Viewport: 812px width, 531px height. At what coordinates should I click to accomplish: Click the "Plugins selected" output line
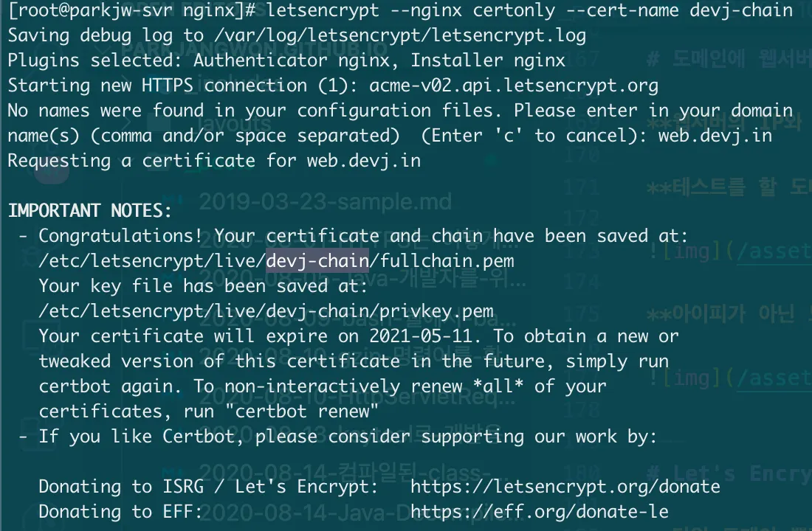286,60
